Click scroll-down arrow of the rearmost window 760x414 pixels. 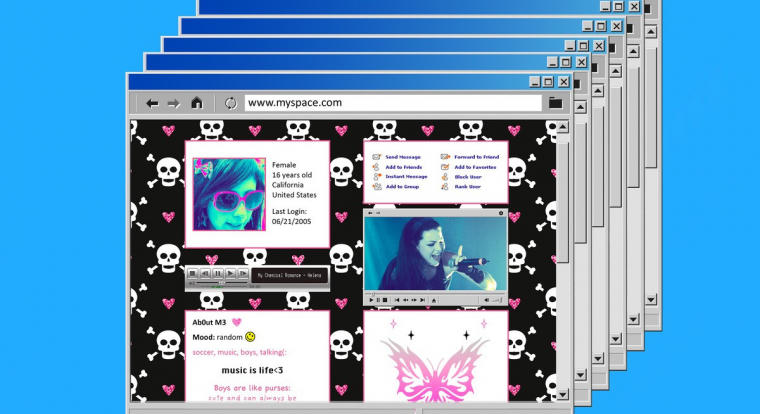(651, 300)
